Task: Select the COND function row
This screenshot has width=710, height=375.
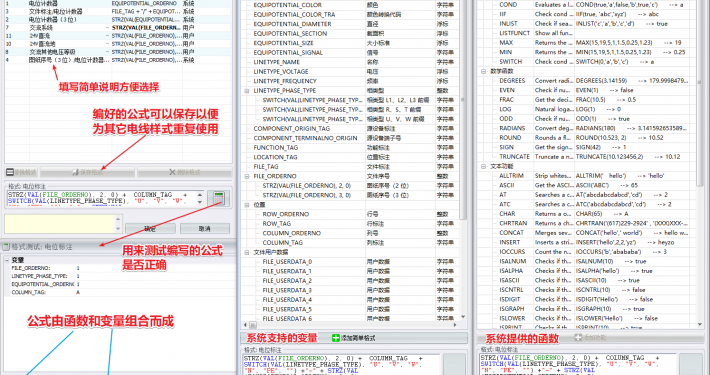Action: (587, 5)
